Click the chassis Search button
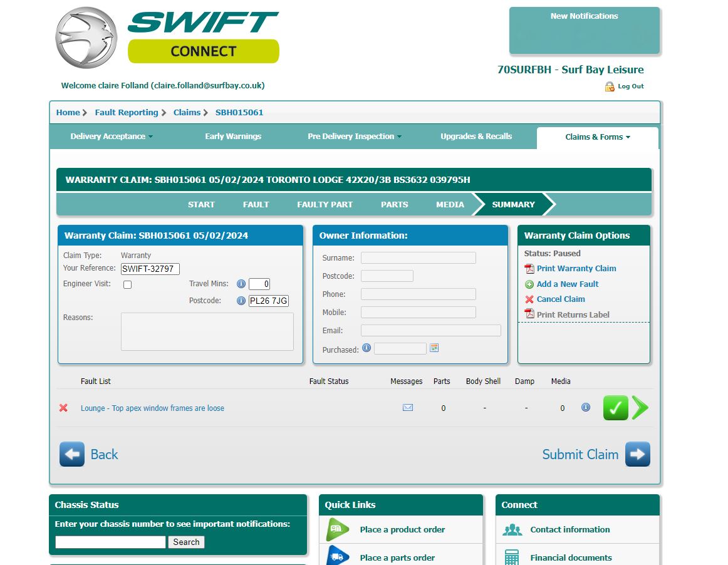 (186, 542)
